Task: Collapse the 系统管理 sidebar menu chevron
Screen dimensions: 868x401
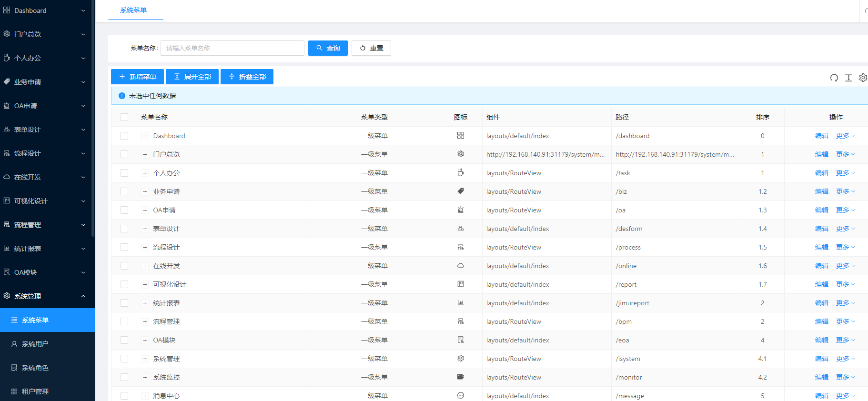Action: (83, 296)
